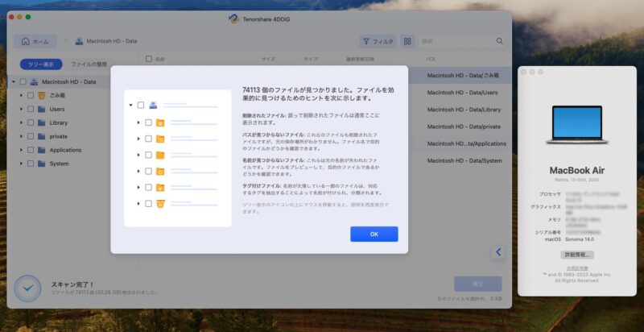Toggle the select-all checkbox in the 名前 header
644x332 pixels.
pyautogui.click(x=149, y=59)
